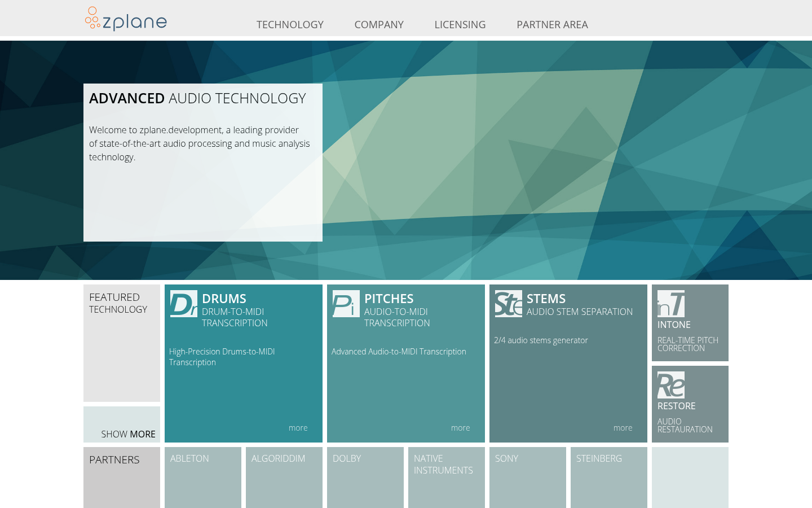Open the Technology menu
The width and height of the screenshot is (812, 508).
[290, 25]
